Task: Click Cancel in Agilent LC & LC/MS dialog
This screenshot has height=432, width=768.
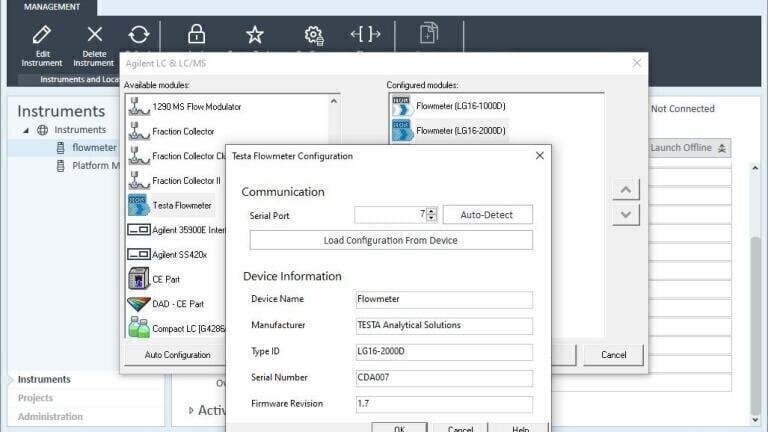Action: pyautogui.click(x=613, y=355)
